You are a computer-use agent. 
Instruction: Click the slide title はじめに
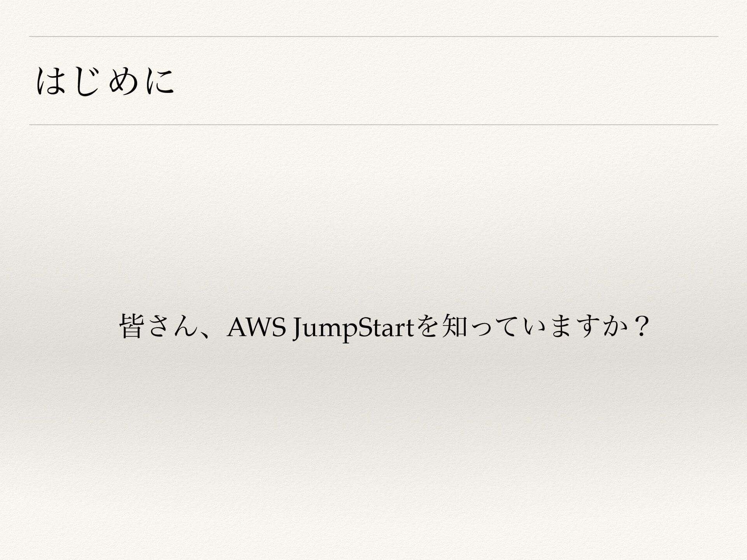[105, 81]
